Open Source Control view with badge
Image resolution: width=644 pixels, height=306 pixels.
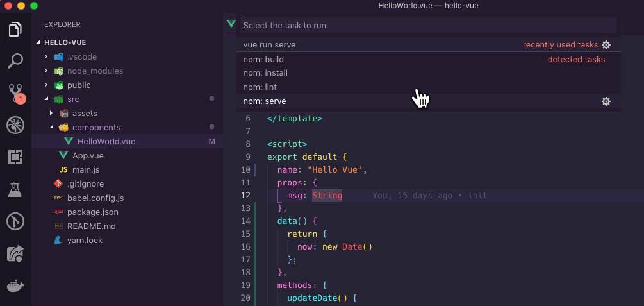[x=15, y=93]
